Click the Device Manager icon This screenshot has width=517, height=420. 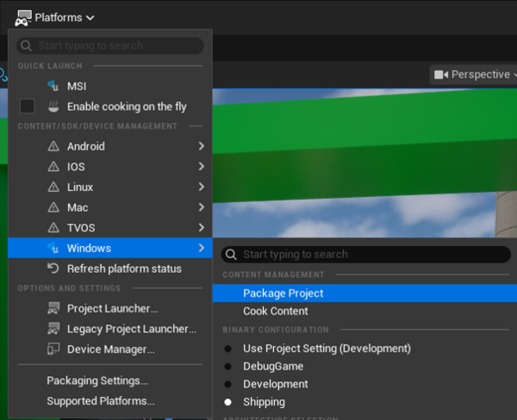coord(53,349)
